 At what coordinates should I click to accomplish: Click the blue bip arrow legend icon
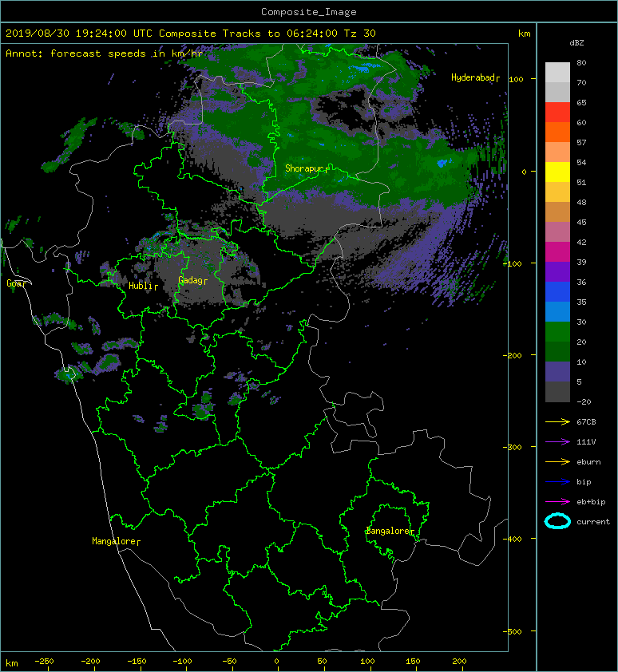pos(557,482)
